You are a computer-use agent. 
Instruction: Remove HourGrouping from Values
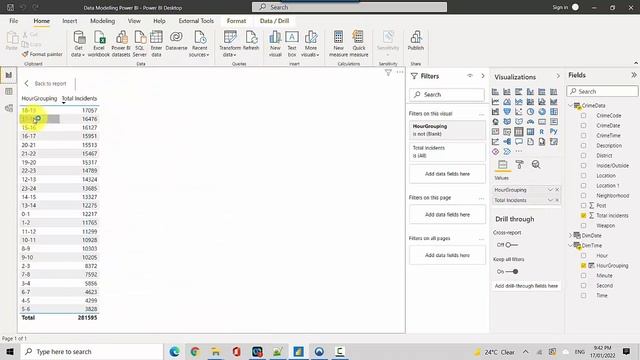(x=557, y=190)
